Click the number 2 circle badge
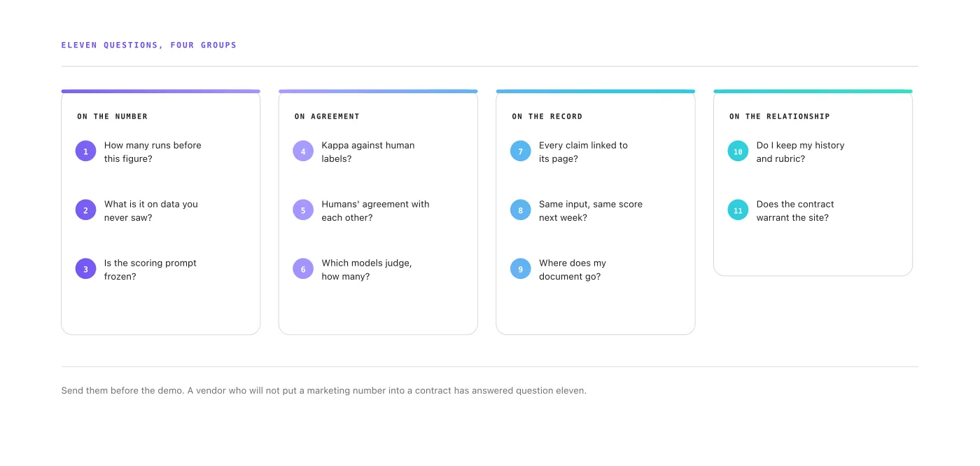Viewport: 980px width, 466px height. tap(86, 210)
